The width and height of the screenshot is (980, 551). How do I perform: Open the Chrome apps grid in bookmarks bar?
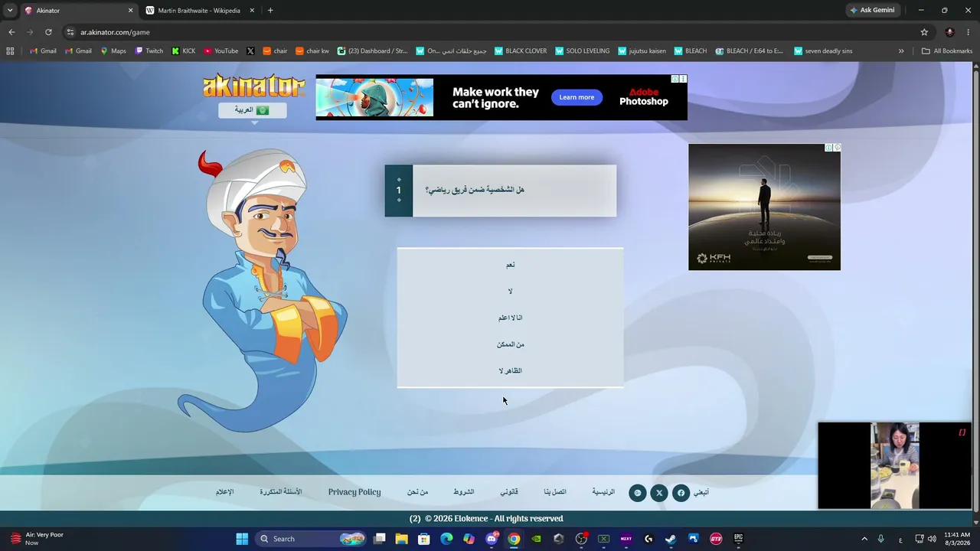click(10, 51)
